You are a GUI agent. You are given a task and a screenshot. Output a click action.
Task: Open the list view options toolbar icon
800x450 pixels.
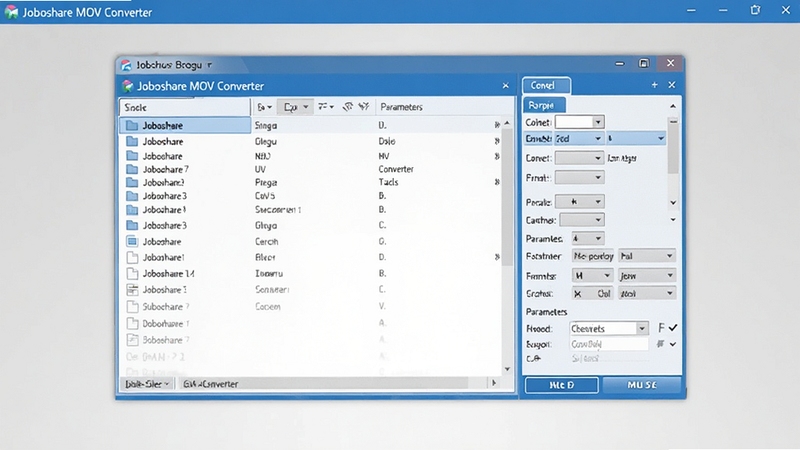point(326,107)
